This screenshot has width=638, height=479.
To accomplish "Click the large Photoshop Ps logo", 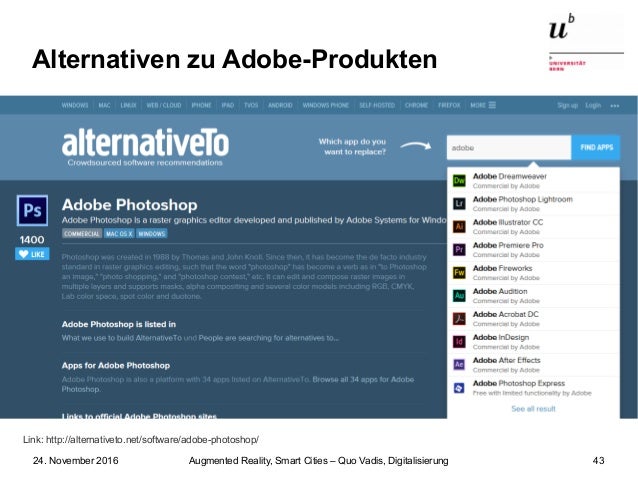I will (x=32, y=210).
